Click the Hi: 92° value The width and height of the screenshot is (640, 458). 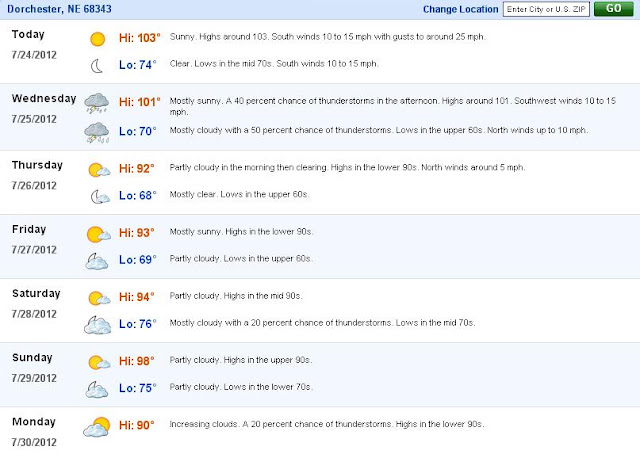137,169
